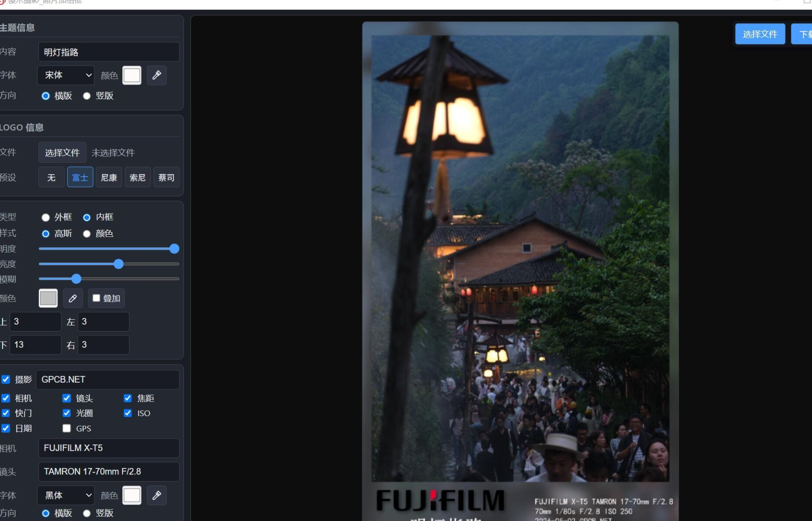Viewport: 812px width, 521px height.
Task: Select the 高斯 style option
Action: 46,234
